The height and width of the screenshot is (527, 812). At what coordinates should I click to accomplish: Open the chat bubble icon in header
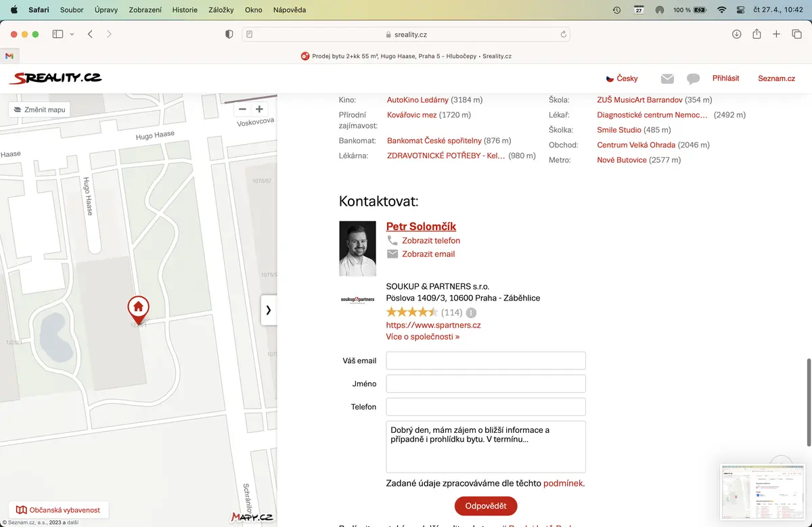click(x=693, y=78)
